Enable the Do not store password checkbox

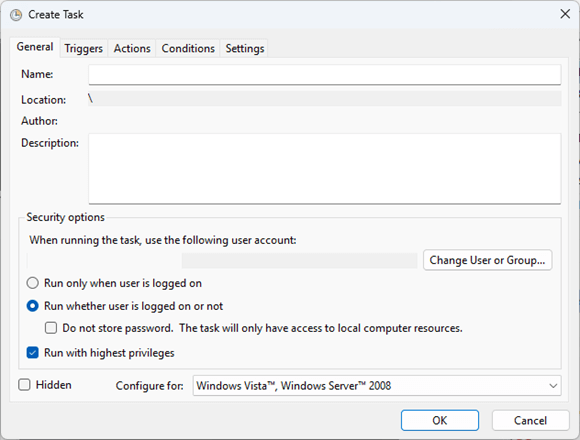51,328
